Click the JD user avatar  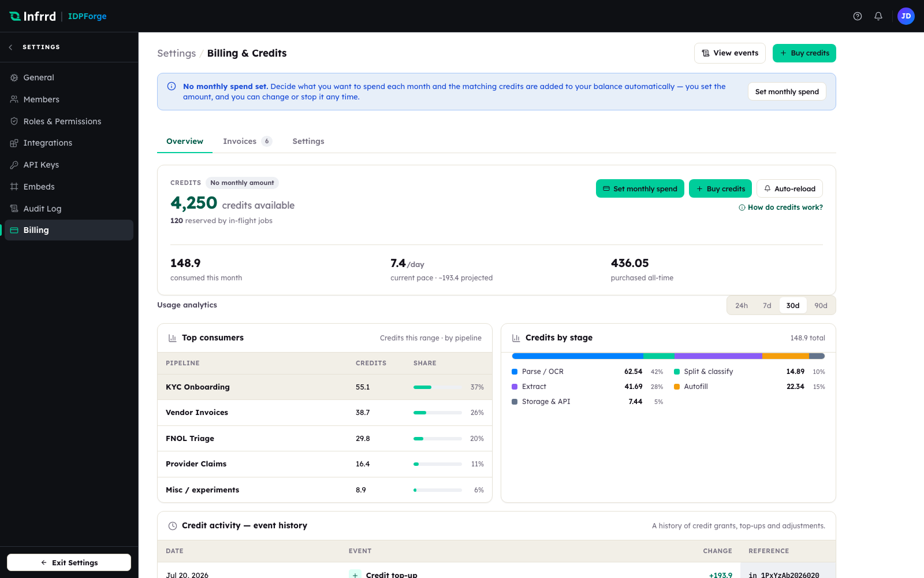(x=906, y=16)
